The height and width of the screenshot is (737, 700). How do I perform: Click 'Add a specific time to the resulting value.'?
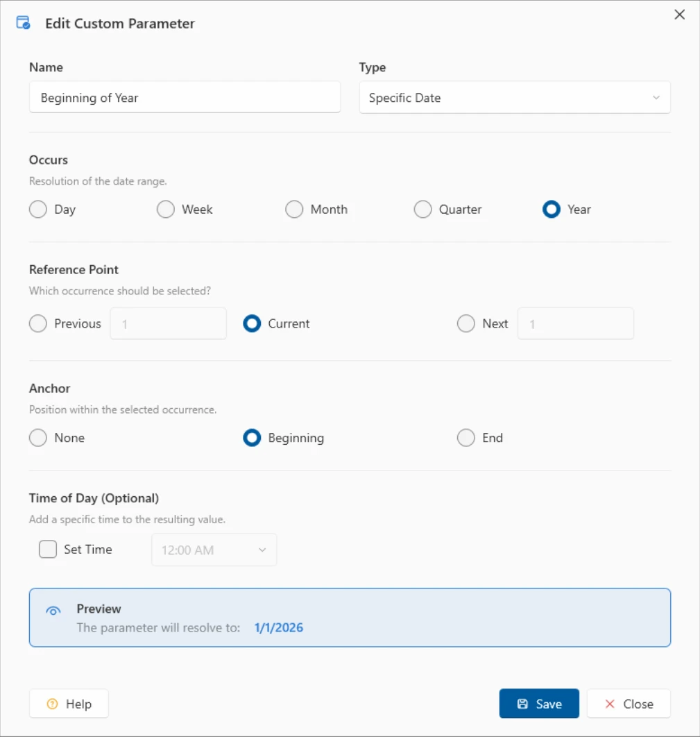(128, 519)
